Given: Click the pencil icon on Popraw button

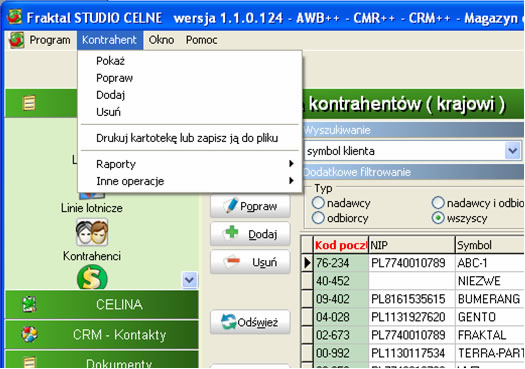Looking at the screenshot, I should (x=231, y=205).
